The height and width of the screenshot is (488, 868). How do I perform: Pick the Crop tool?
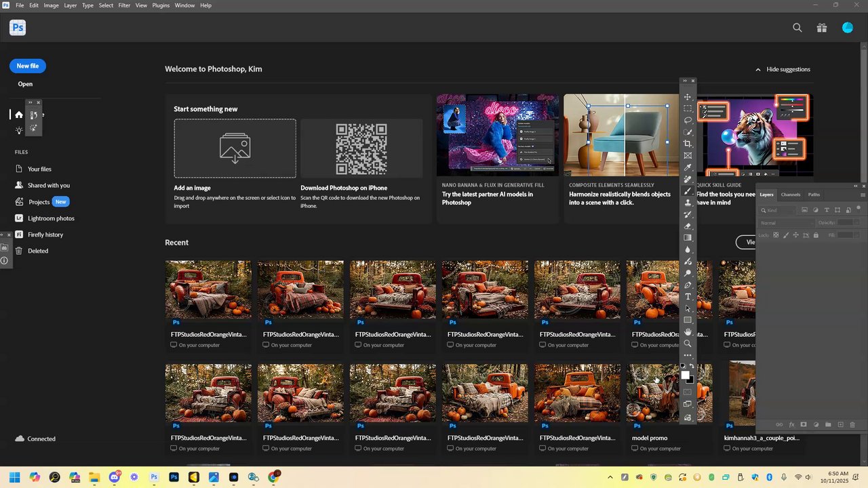(688, 144)
